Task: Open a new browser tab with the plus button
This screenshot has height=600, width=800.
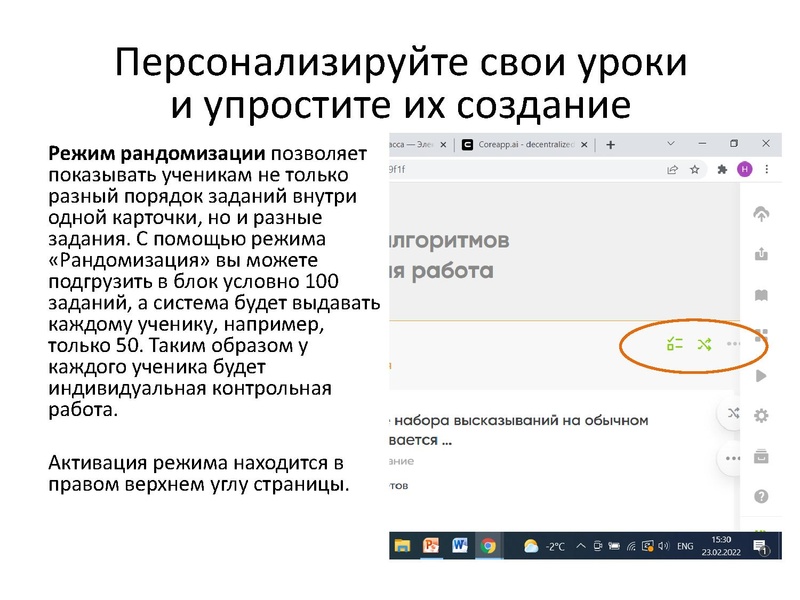Action: coord(610,145)
